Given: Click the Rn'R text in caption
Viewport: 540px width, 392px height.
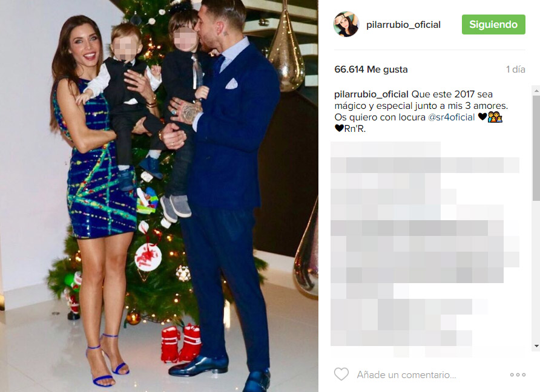Looking at the screenshot, I should (x=355, y=129).
